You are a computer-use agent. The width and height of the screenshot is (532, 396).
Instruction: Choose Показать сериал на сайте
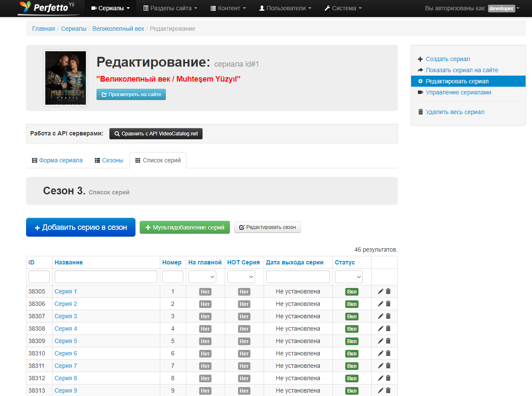tap(461, 70)
